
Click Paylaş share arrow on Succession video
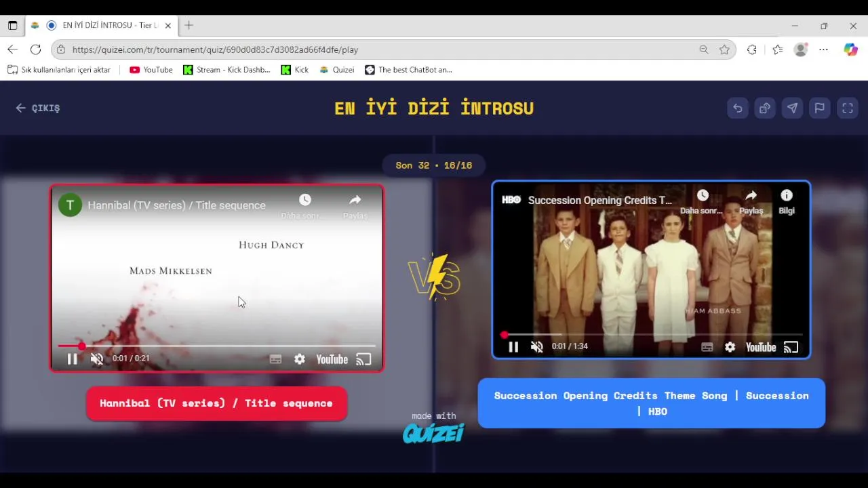(751, 195)
